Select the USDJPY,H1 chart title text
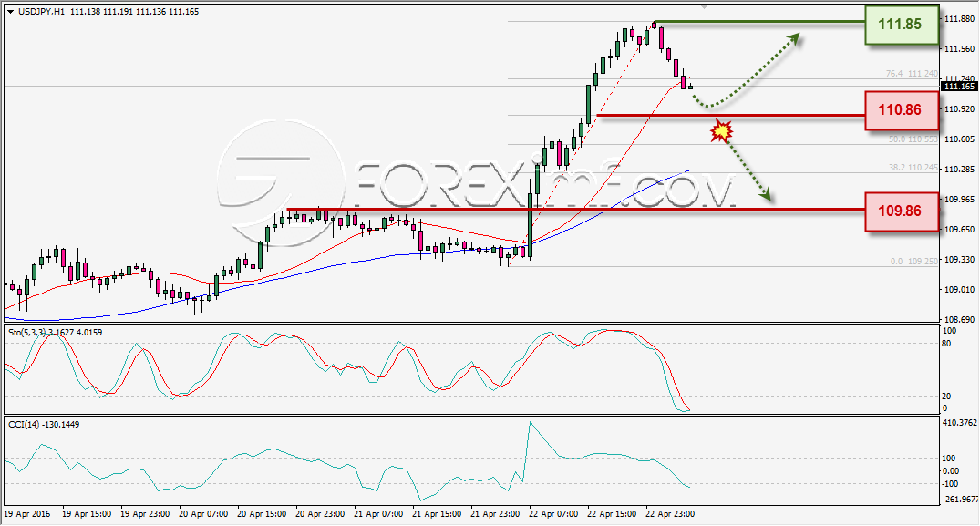The width and height of the screenshot is (980, 526). coord(41,12)
